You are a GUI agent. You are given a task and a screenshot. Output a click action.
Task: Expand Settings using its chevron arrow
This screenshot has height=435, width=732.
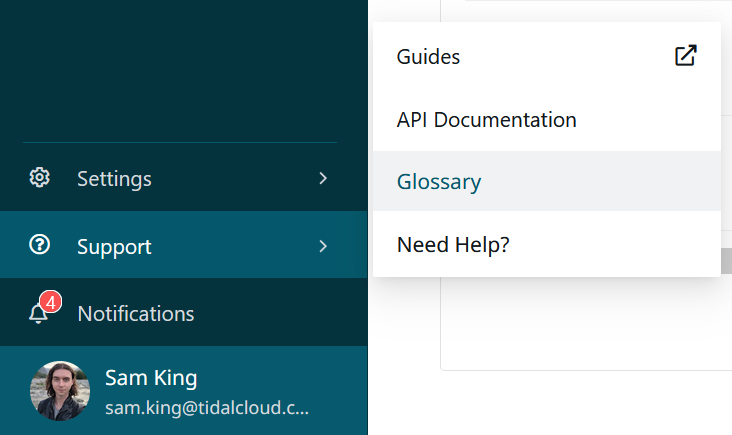click(x=323, y=178)
